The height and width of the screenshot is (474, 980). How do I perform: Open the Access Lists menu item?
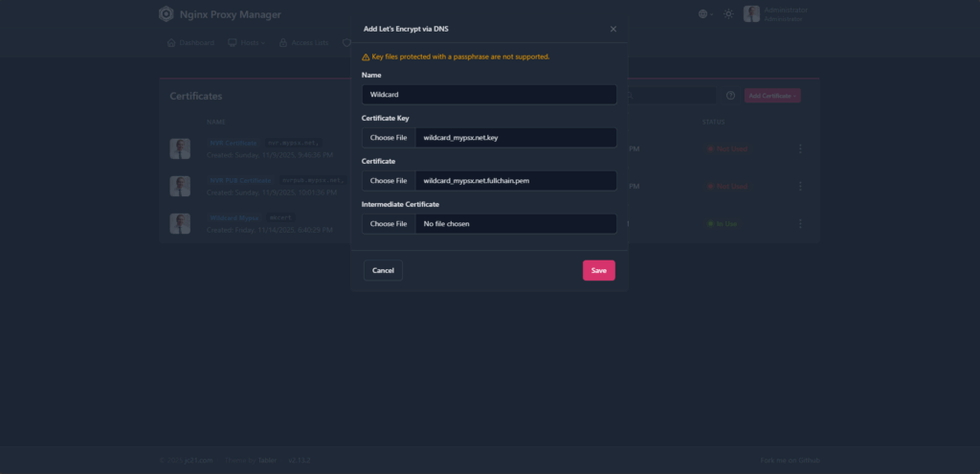point(302,43)
